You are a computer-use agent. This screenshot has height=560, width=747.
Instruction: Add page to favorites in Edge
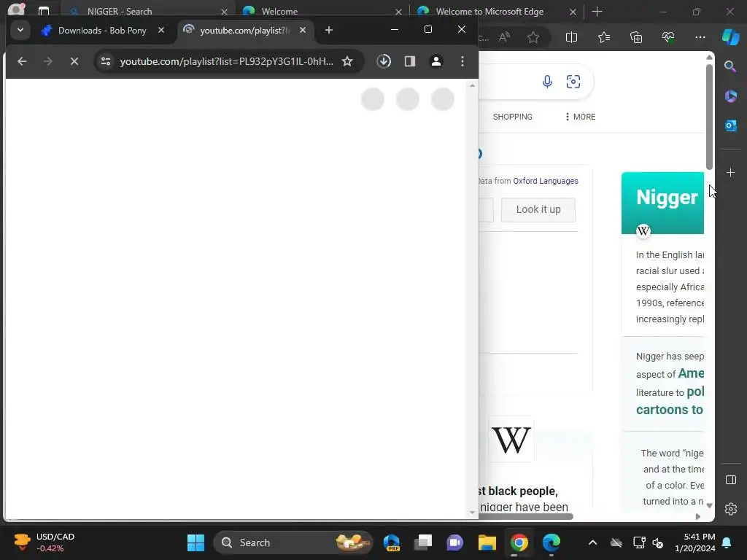point(533,37)
